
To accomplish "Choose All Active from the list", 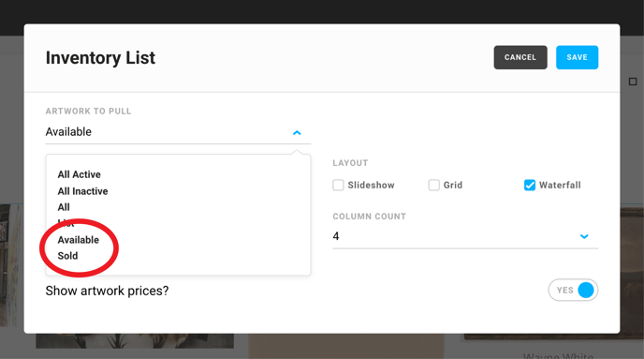I will 80,174.
